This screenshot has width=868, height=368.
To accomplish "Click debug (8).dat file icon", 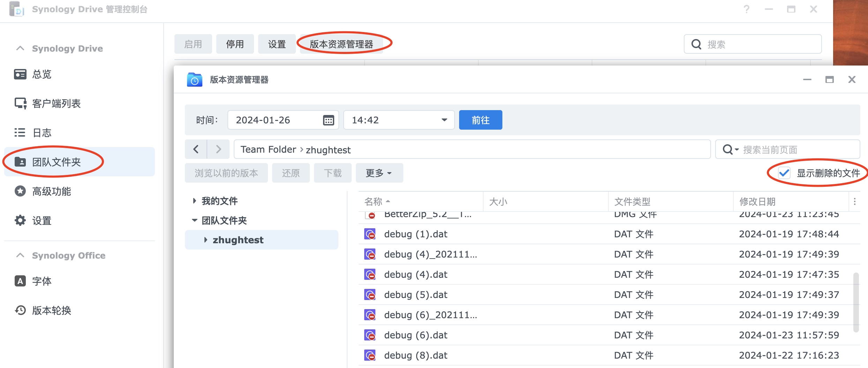I will (x=370, y=355).
